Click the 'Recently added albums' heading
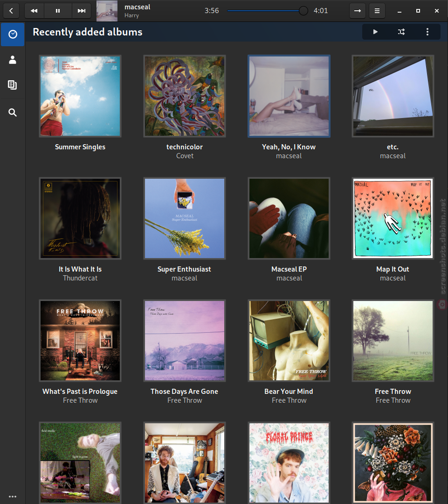This screenshot has height=504, width=448. point(87,32)
